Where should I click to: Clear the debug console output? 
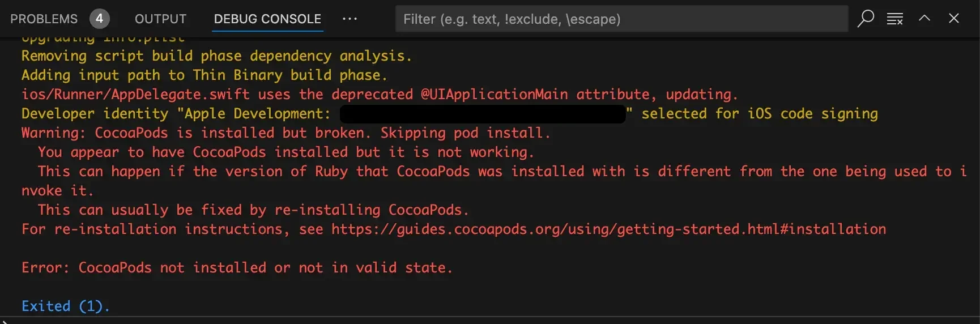[x=894, y=19]
